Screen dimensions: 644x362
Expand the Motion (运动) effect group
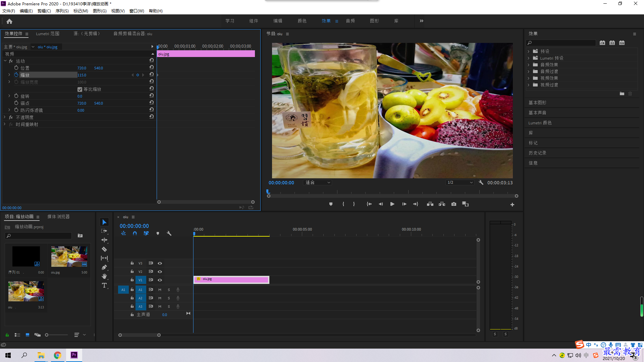[x=5, y=61]
